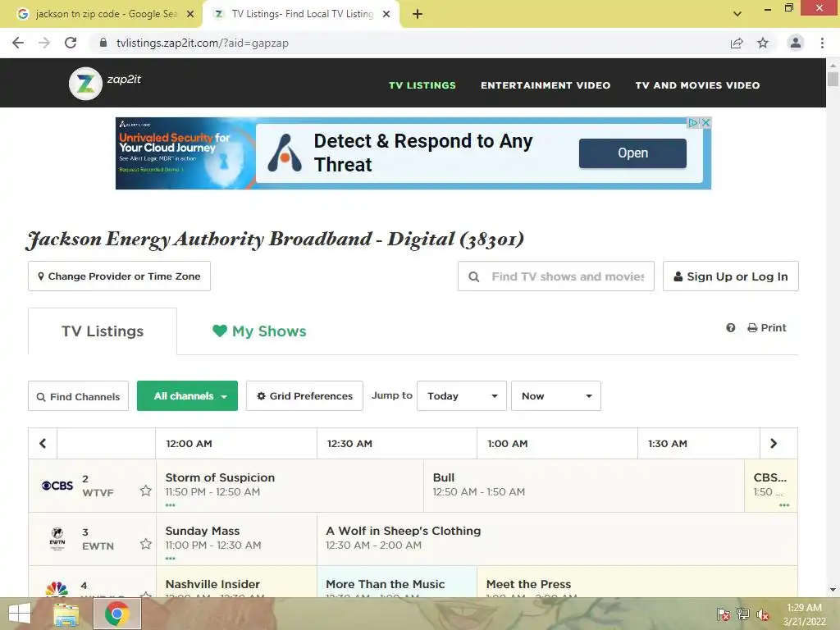The image size is (840, 630).
Task: Open Grid Preferences
Action: (304, 396)
